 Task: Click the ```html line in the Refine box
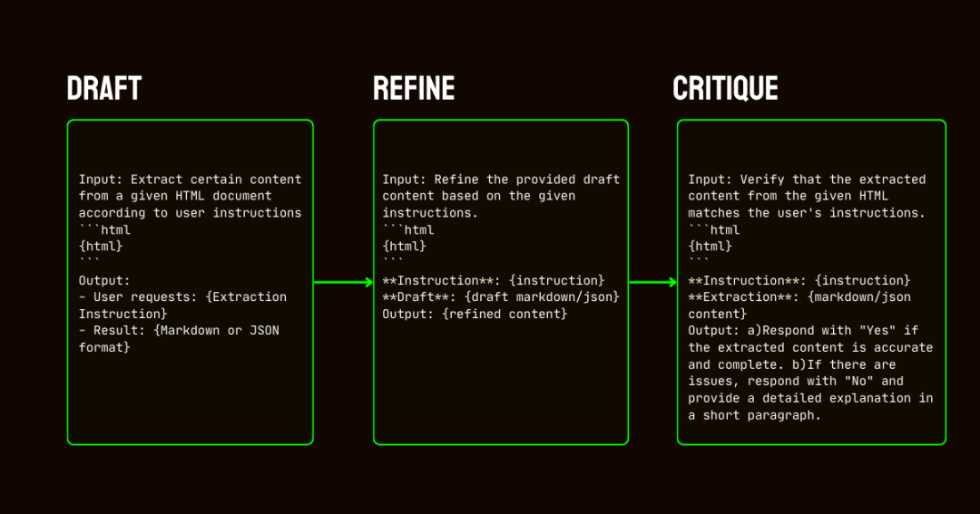click(408, 230)
